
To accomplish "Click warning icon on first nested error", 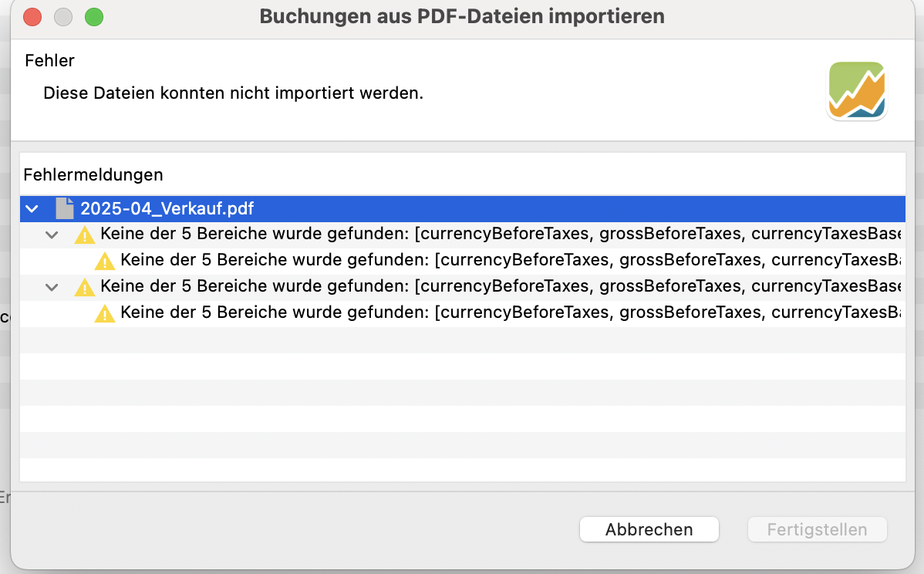I will (105, 261).
